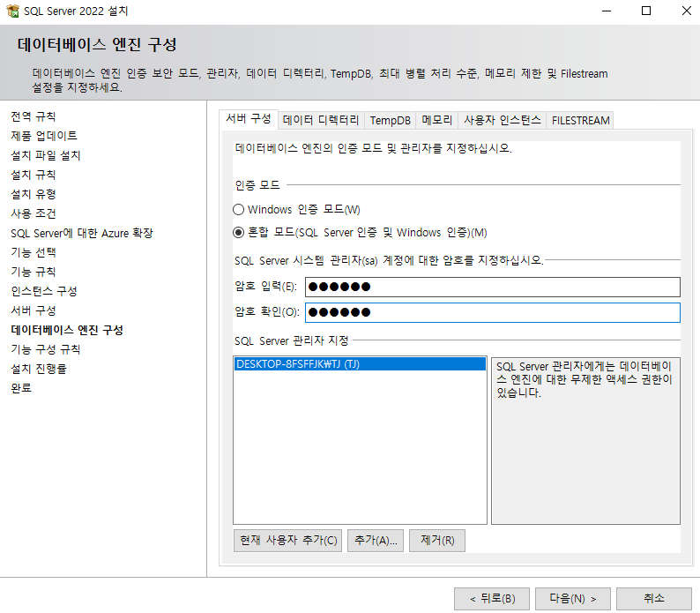The height and width of the screenshot is (613, 700).
Task: Click 설치 유형 step
Action: tap(34, 194)
